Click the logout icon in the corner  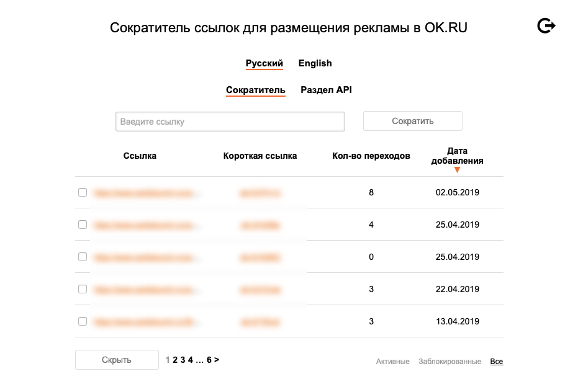[x=546, y=26]
